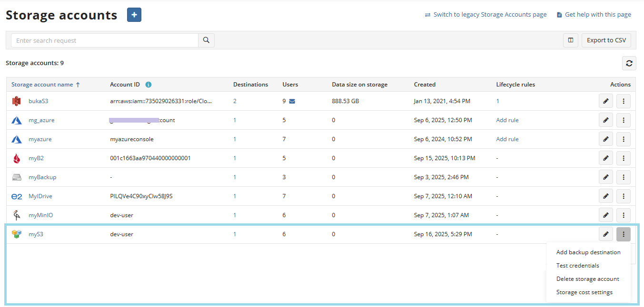Click the search request input field
This screenshot has width=644, height=307.
pyautogui.click(x=105, y=40)
